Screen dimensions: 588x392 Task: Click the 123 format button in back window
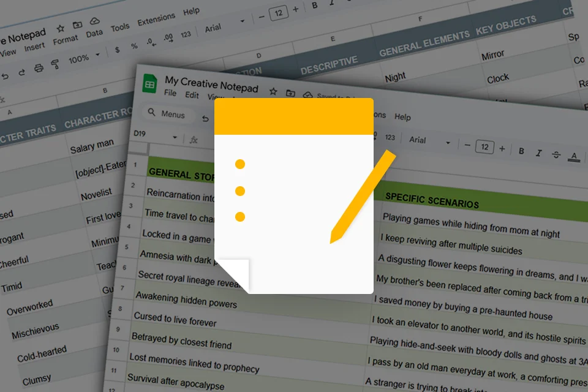[186, 34]
